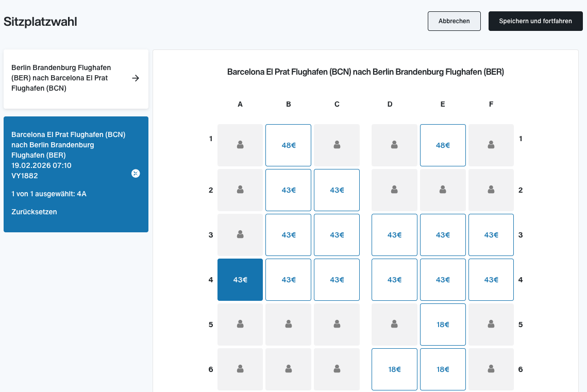Click the round seat icon in the blue flight card
This screenshot has width=587, height=392.
(x=136, y=174)
